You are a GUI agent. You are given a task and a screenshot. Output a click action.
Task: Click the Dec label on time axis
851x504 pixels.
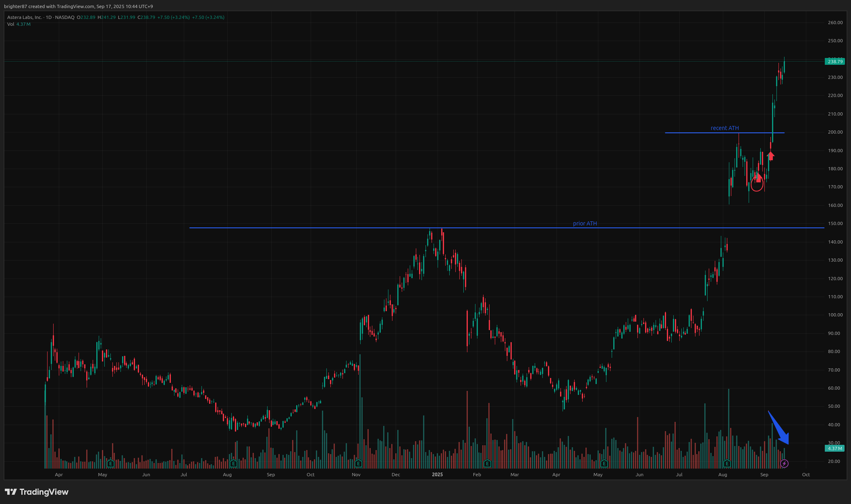[x=396, y=475]
